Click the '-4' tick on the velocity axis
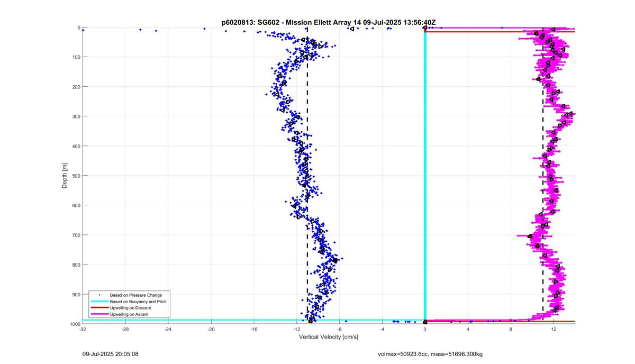The width and height of the screenshot is (635, 364). coord(383,330)
